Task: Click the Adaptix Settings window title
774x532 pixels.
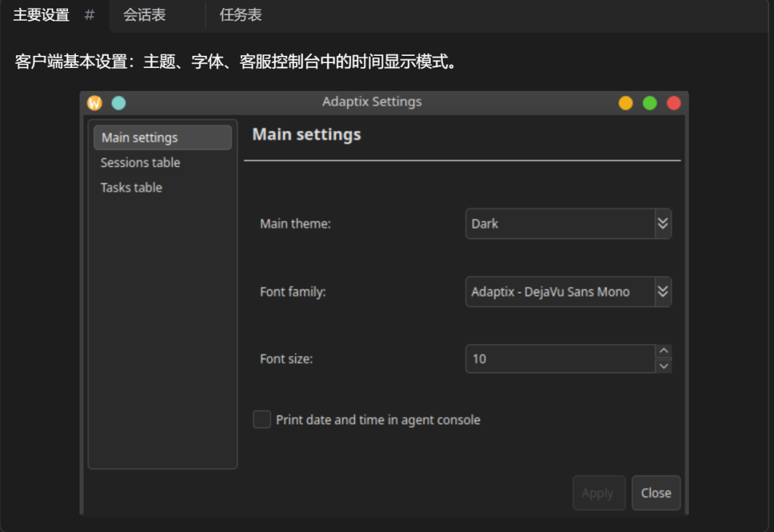Action: pos(372,102)
